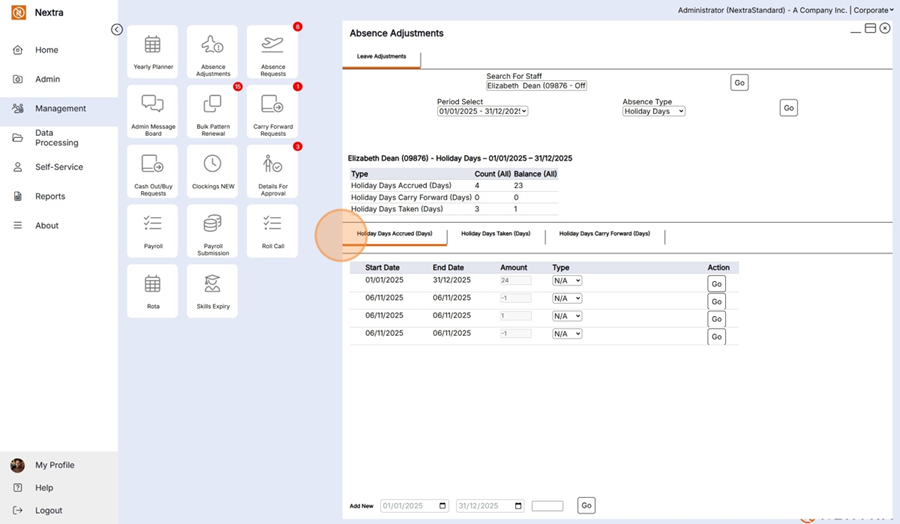This screenshot has width=900, height=524.
Task: Open Type dropdown in first adjustment row
Action: point(567,281)
